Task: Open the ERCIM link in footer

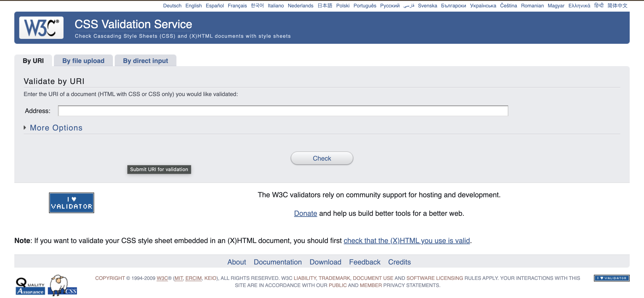Action: (193, 278)
